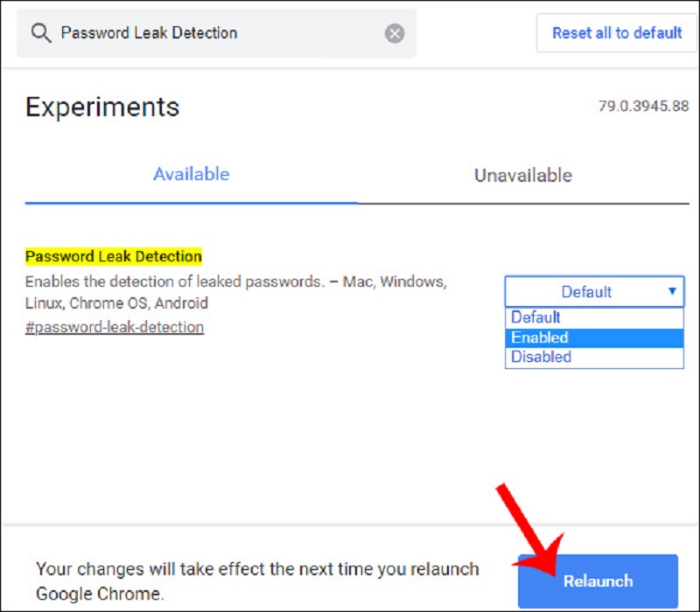Click the Experiments page heading
Screen dimensions: 700x612
[102, 107]
